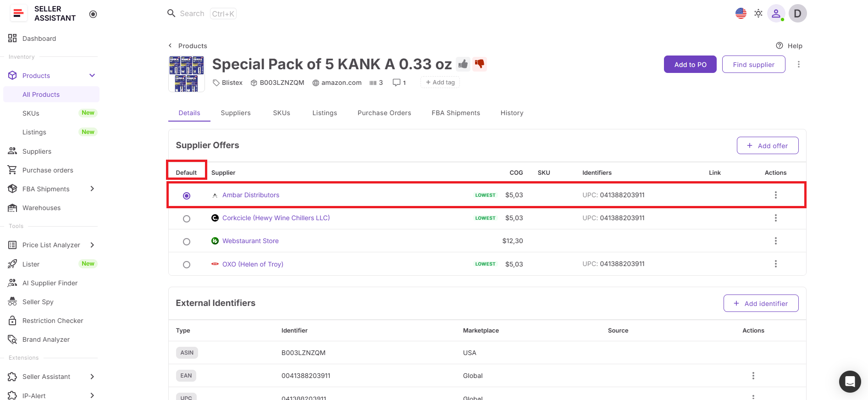Mark product with thumbs up
This screenshot has width=868, height=400.
coord(463,64)
